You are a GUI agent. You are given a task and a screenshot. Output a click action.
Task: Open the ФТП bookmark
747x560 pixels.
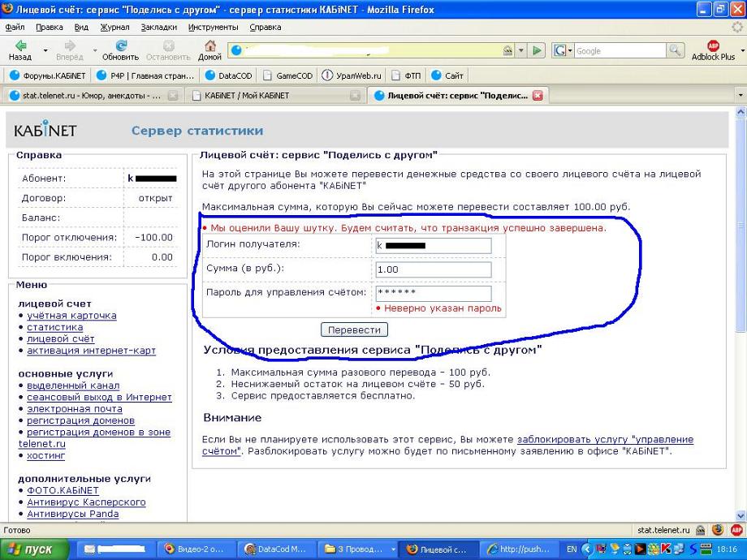pyautogui.click(x=406, y=75)
